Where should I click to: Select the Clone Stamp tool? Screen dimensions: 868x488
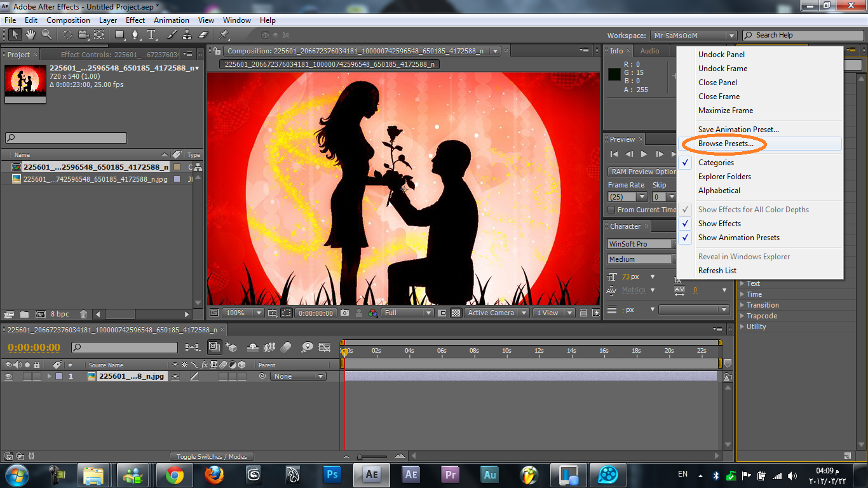(x=187, y=35)
